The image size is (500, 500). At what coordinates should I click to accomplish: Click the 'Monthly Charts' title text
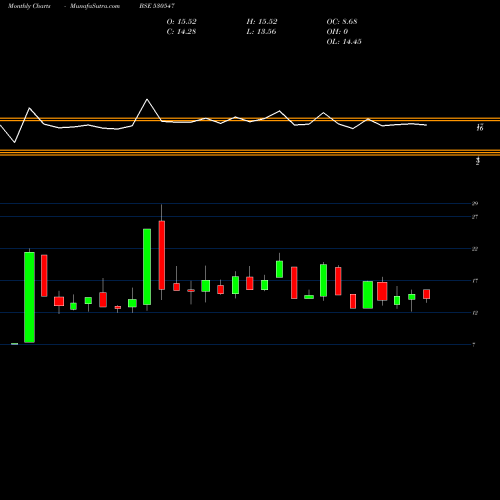click(x=29, y=6)
